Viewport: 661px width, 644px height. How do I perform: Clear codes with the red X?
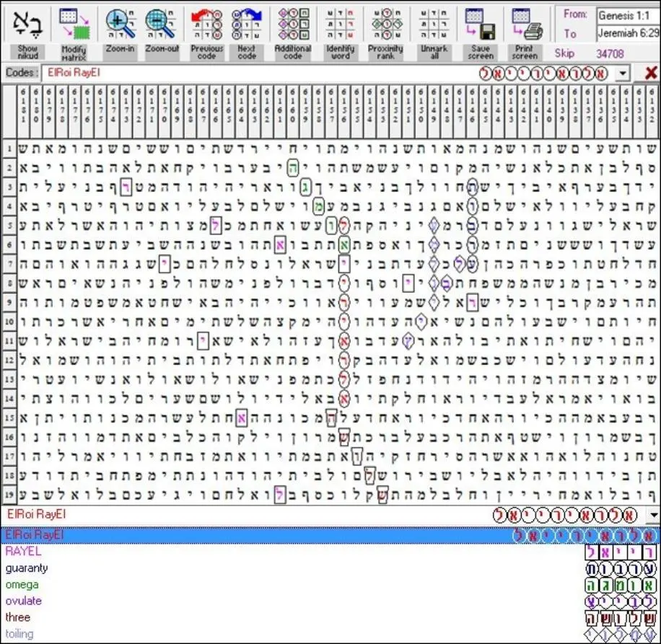pyautogui.click(x=650, y=73)
